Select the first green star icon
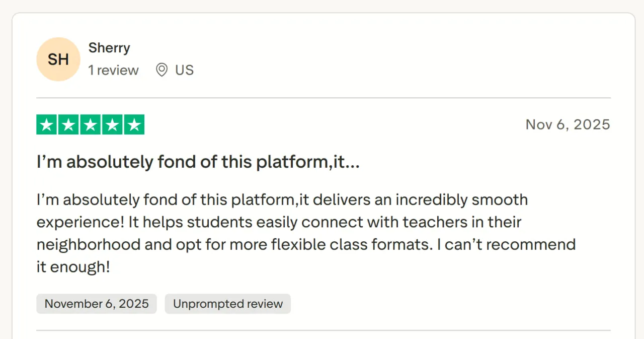Viewport: 644px width, 339px height. [46, 124]
